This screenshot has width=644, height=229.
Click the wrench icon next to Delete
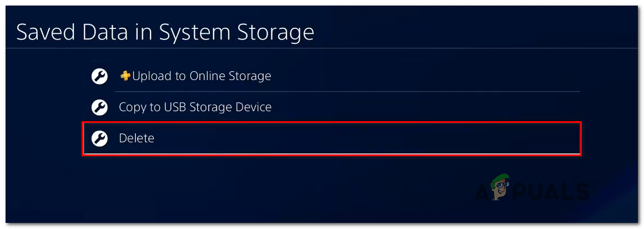pyautogui.click(x=99, y=138)
